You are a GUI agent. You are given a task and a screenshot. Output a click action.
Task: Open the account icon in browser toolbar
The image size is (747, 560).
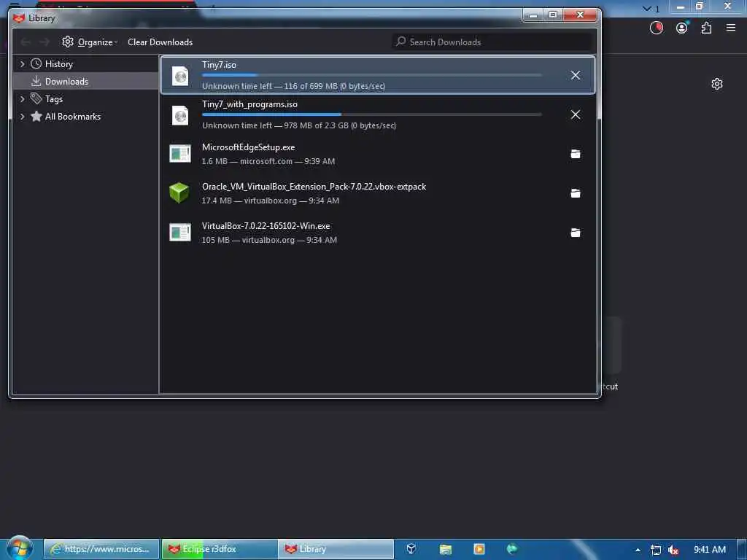(682, 28)
